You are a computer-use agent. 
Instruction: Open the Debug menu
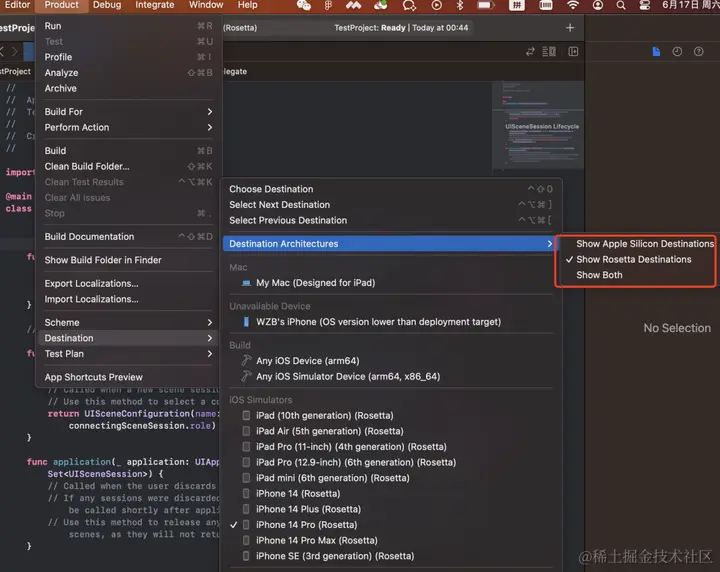(x=107, y=5)
